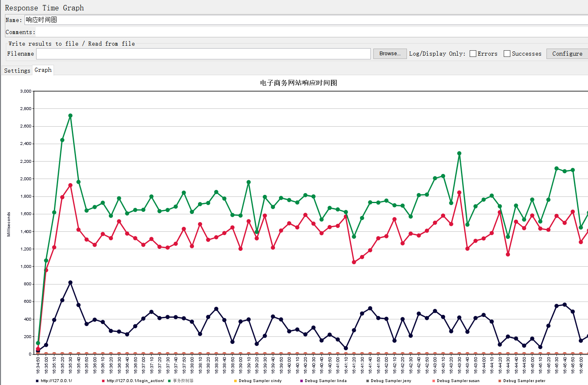The width and height of the screenshot is (588, 385).
Task: Click into the Name text field
Action: (x=291, y=20)
